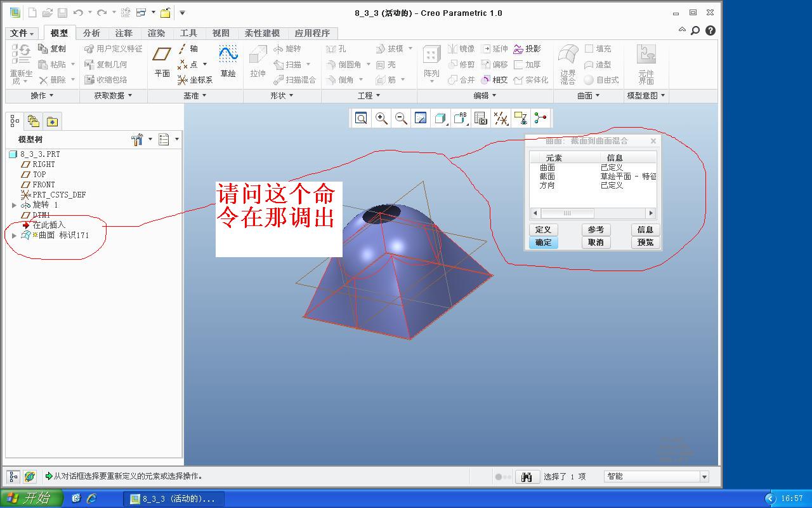Click the binoculars Find icon in status bar
The height and width of the screenshot is (508, 812).
527,477
